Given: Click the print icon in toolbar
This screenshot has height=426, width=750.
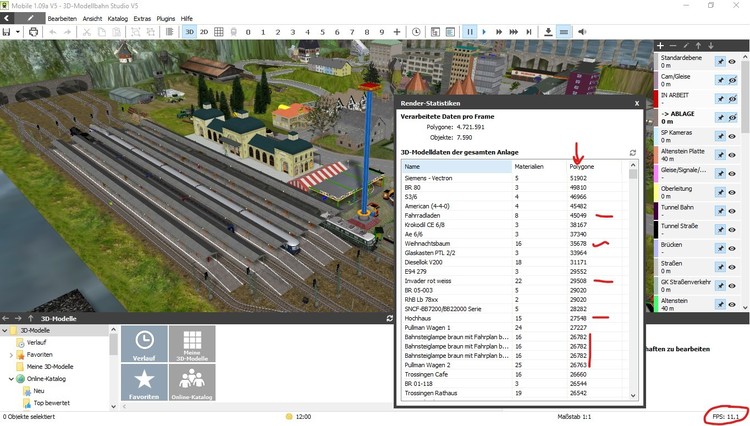Looking at the screenshot, I should (34, 32).
